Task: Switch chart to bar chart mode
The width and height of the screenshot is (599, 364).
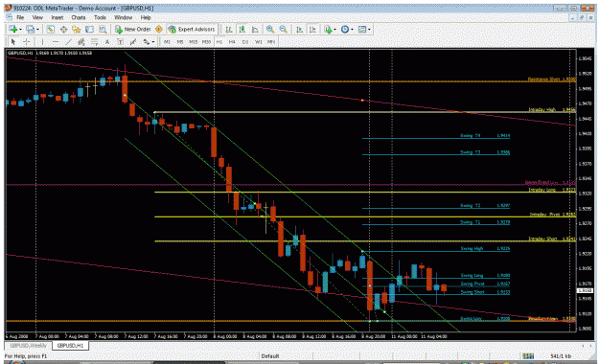Action: 229,30
